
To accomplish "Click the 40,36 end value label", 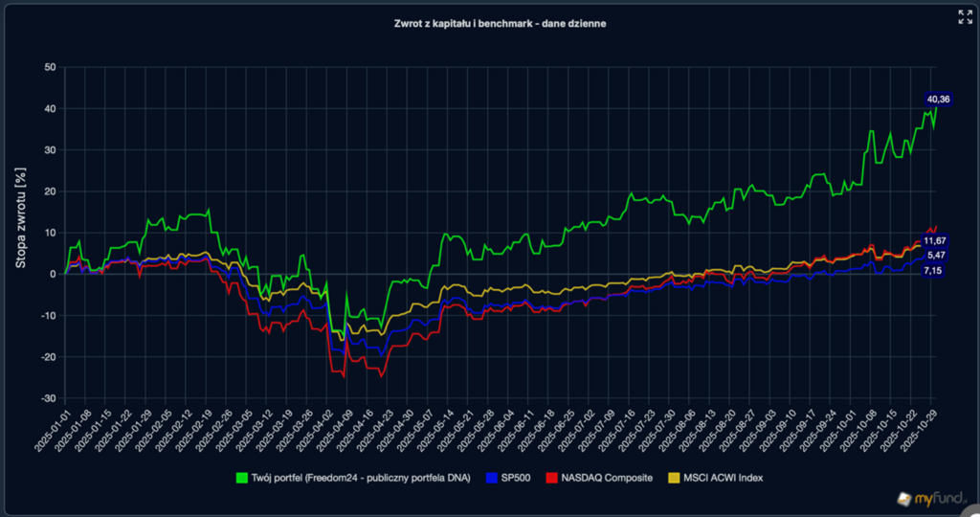I will [x=938, y=100].
